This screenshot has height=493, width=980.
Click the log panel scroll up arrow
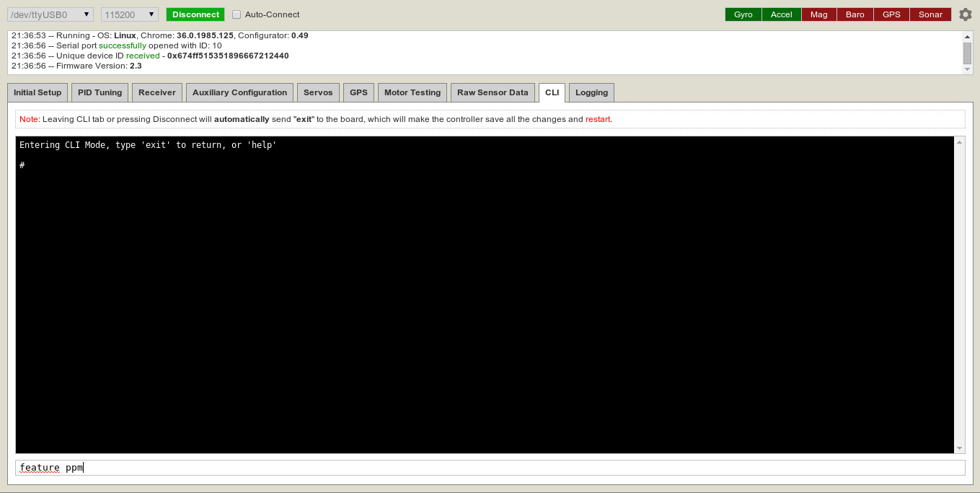(967, 36)
